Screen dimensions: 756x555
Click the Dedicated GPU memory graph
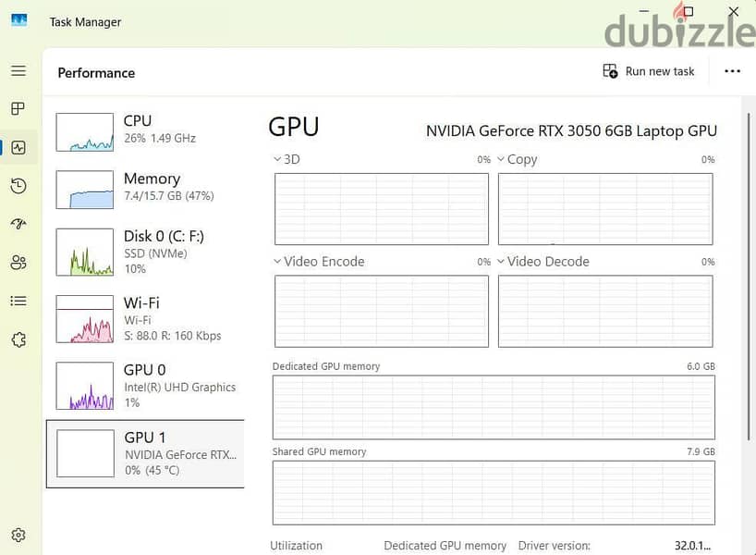point(494,407)
